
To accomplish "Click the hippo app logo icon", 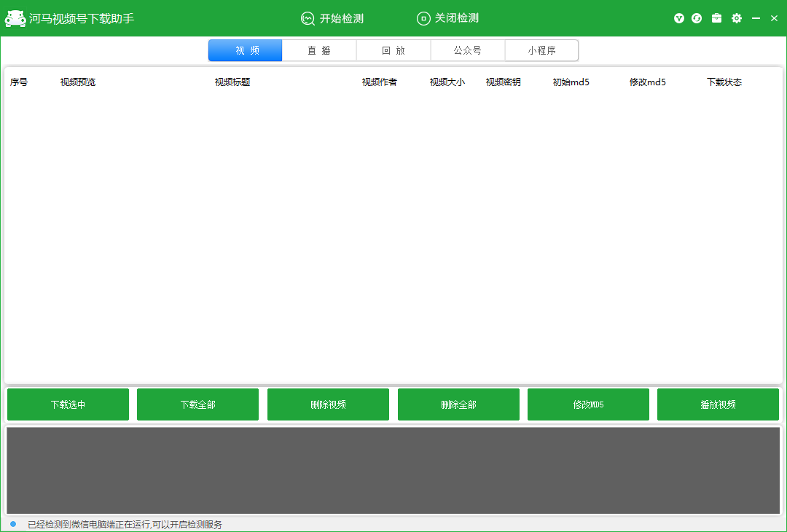I will point(15,19).
